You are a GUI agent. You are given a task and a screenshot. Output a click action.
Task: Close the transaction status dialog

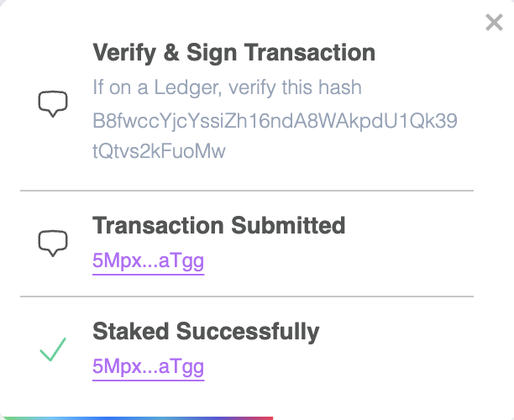click(494, 23)
